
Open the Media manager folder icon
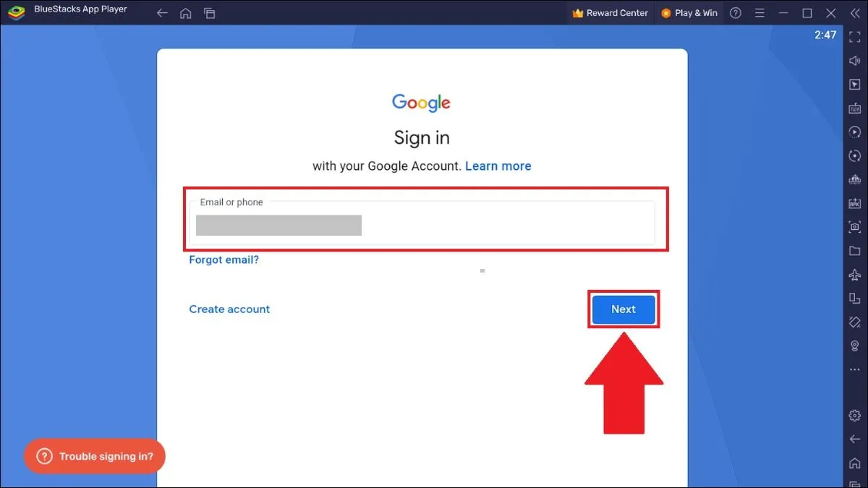(854, 251)
